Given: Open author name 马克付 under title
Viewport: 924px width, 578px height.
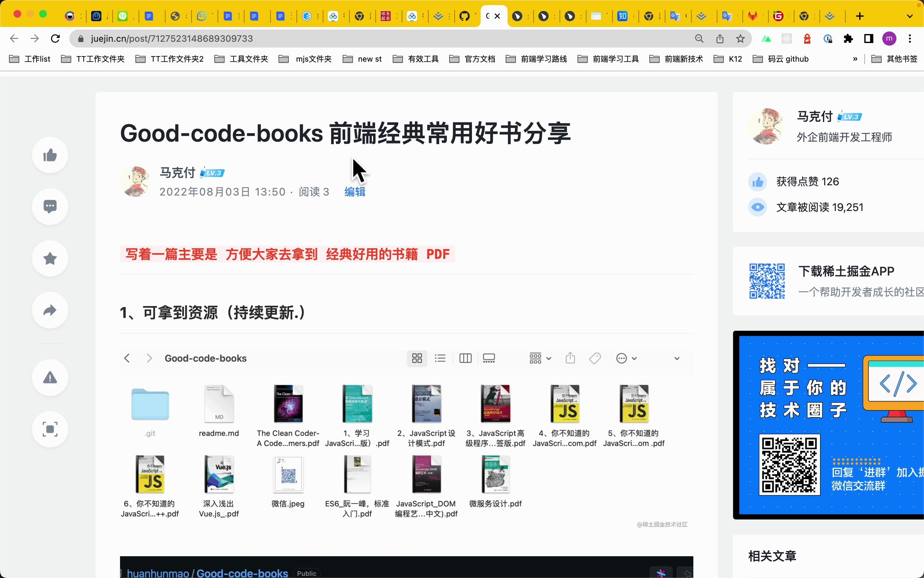Looking at the screenshot, I should pos(177,173).
